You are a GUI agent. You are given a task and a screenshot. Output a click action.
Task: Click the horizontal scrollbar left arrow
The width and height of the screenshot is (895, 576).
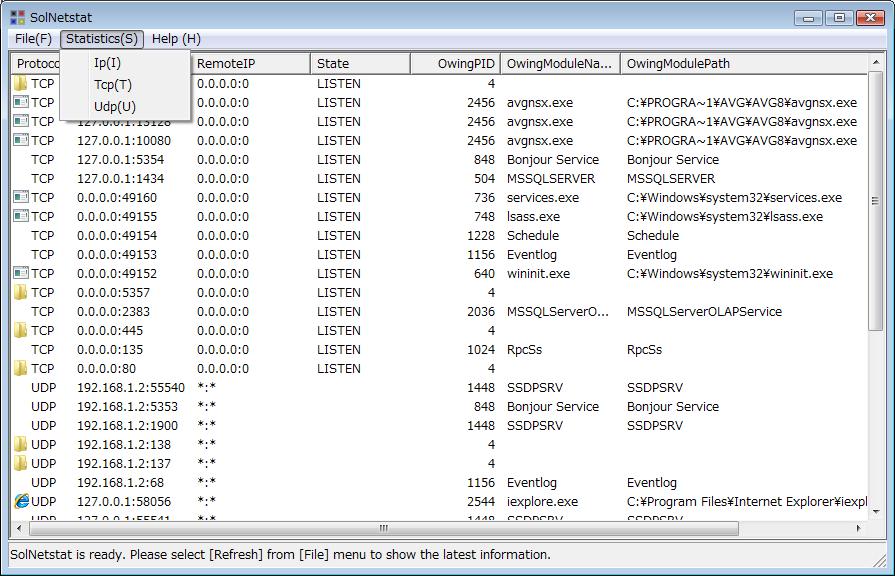(19, 528)
